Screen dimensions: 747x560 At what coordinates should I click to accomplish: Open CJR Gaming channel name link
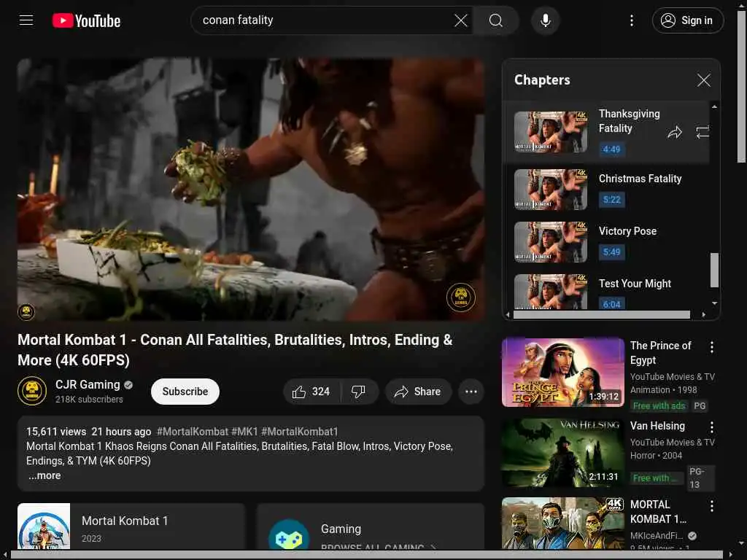pos(88,385)
